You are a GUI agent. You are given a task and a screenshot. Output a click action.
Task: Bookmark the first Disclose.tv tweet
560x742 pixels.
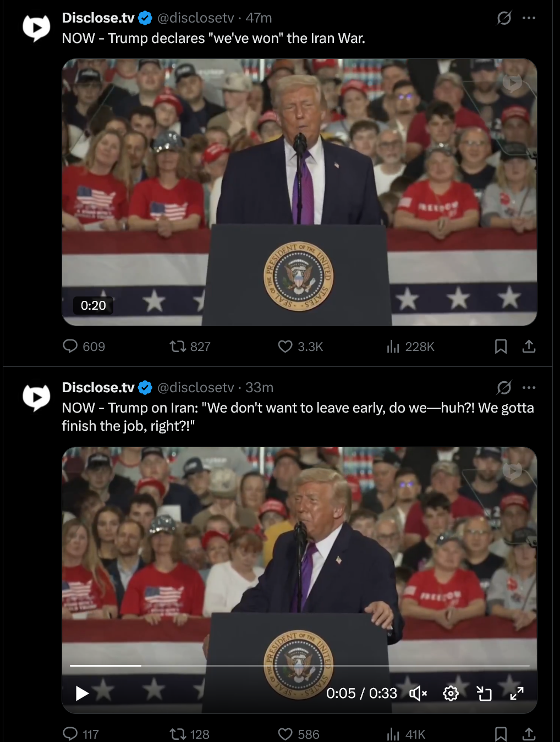point(501,347)
